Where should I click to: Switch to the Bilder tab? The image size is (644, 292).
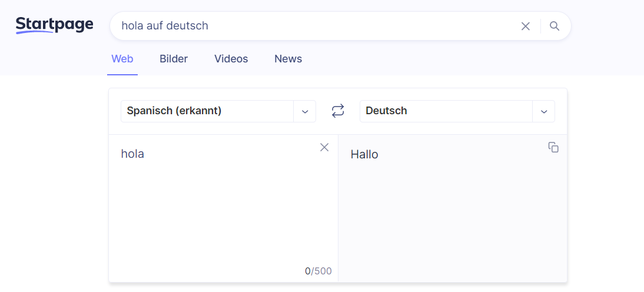pyautogui.click(x=174, y=59)
